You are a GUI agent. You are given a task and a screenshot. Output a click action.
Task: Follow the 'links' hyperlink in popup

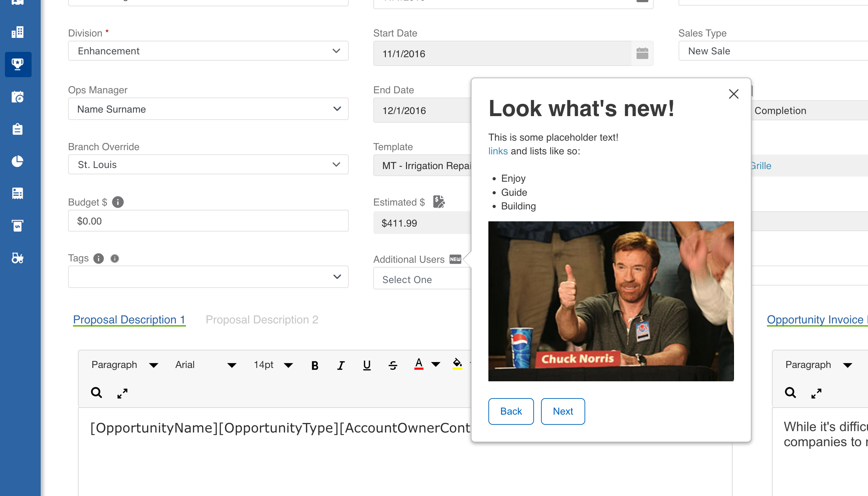pos(498,151)
